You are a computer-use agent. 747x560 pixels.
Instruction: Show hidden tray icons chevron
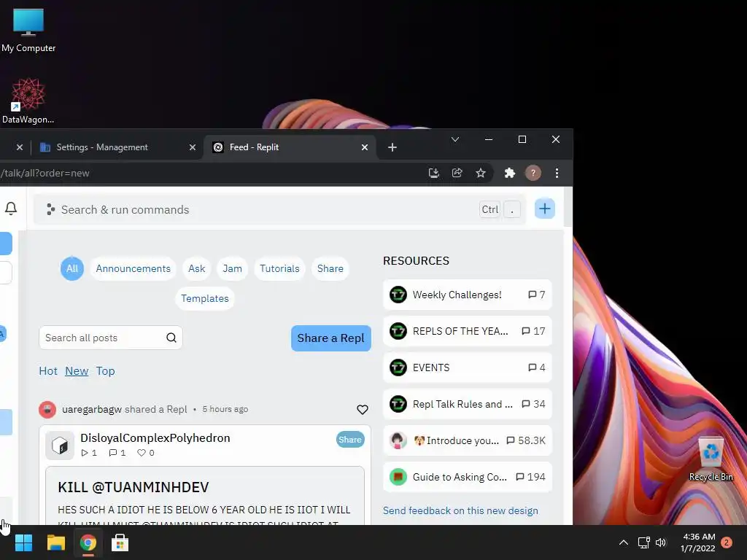click(623, 542)
